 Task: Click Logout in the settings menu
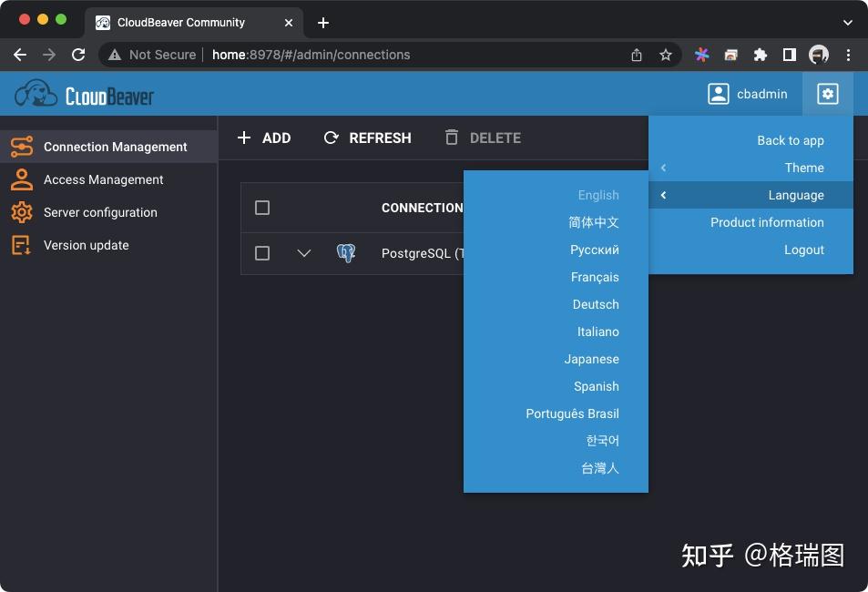tap(803, 250)
